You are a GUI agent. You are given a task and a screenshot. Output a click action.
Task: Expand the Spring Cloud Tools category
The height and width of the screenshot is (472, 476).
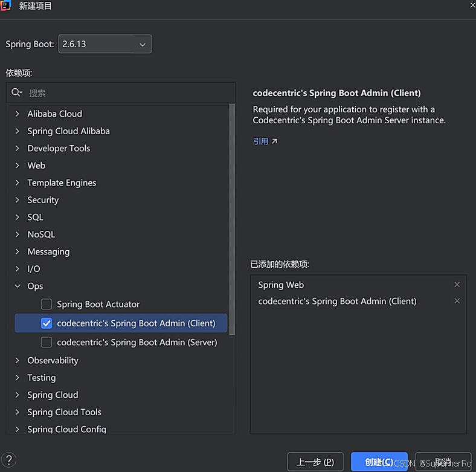tap(18, 412)
